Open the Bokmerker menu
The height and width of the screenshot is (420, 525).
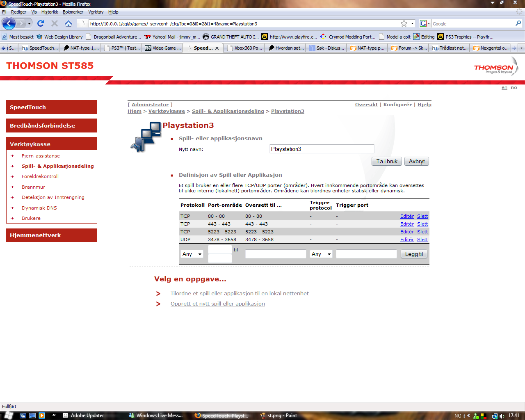tap(73, 12)
